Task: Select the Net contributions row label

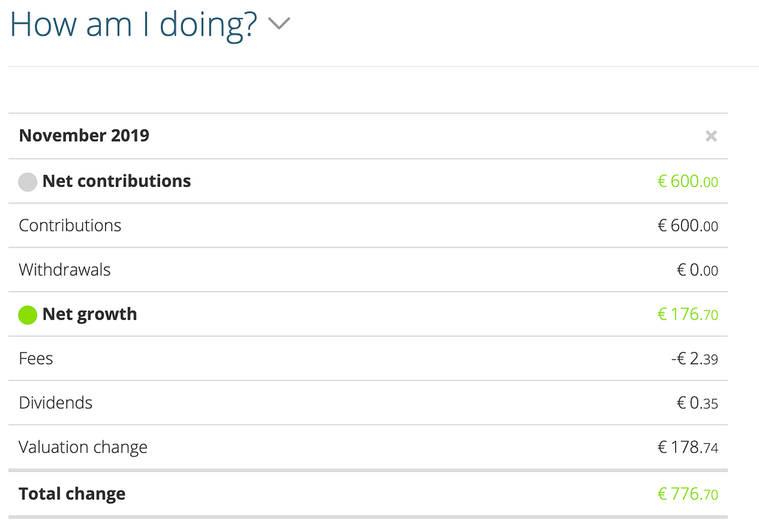Action: [116, 181]
